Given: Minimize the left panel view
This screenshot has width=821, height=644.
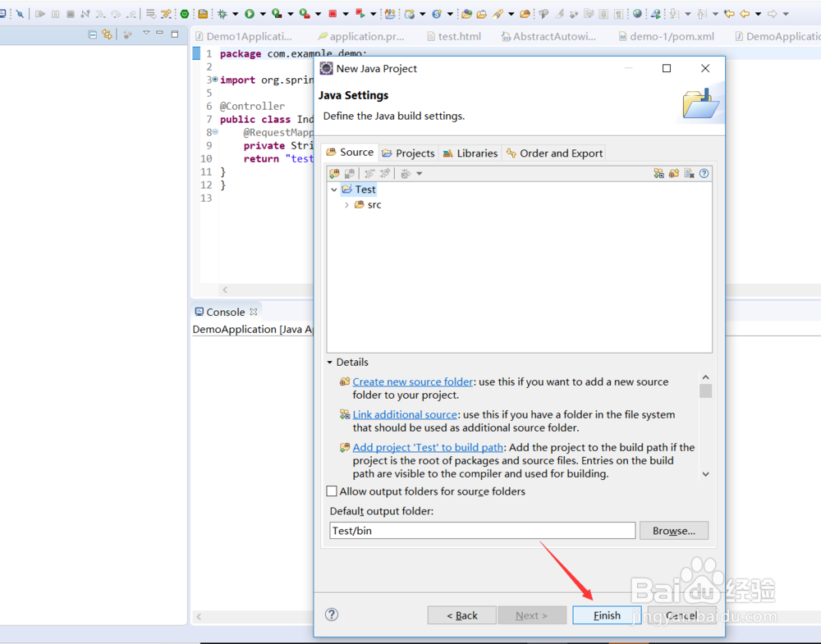Looking at the screenshot, I should pyautogui.click(x=160, y=34).
